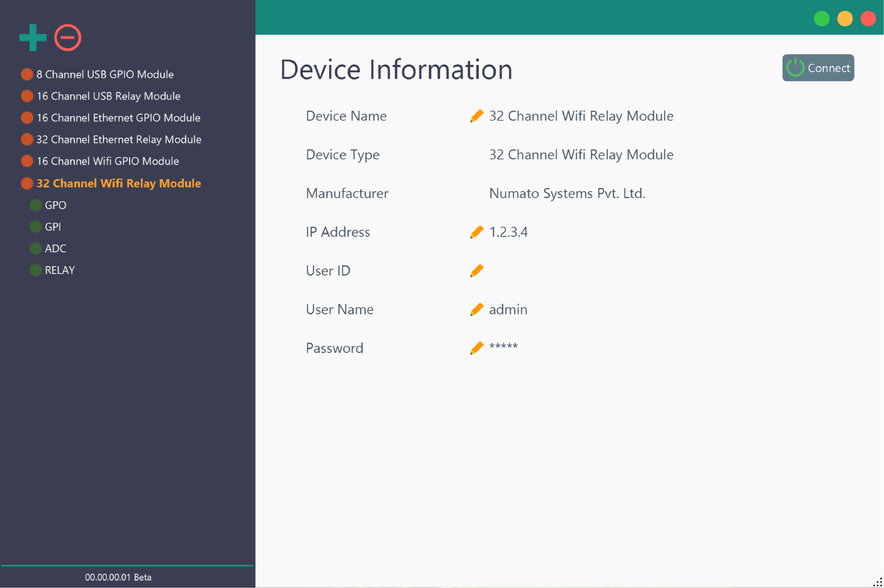This screenshot has width=884, height=588.
Task: Choose 16 Channel Wifi GPIO Module
Action: pos(108,161)
